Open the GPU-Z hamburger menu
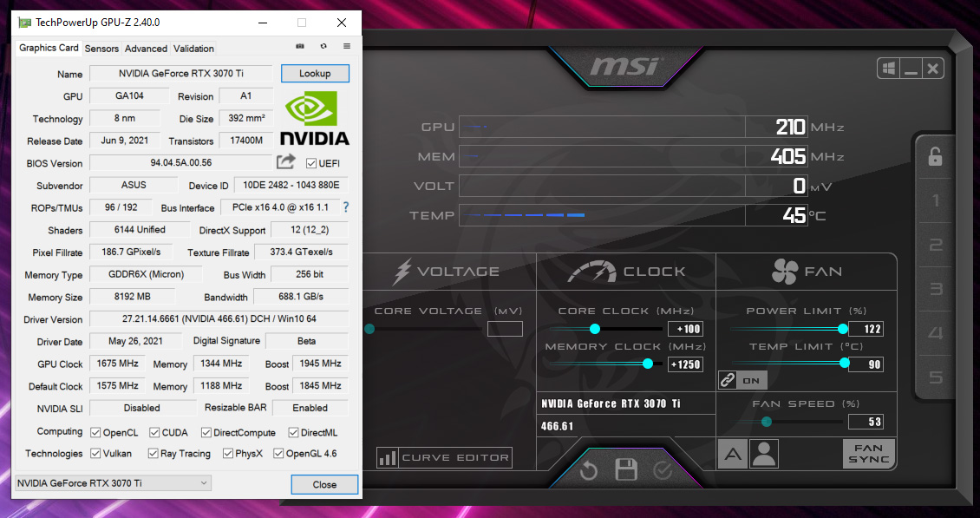Screen dimensions: 980x518 [x=347, y=46]
